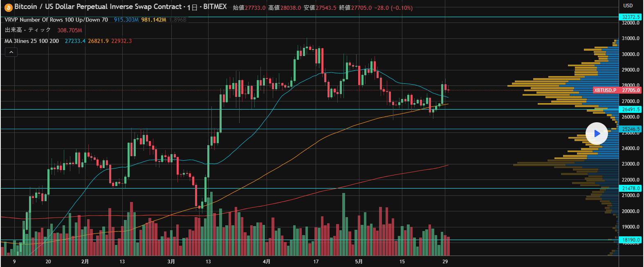Click the orange MA 100 value 26821.9
The image size is (644, 267).
click(98, 41)
